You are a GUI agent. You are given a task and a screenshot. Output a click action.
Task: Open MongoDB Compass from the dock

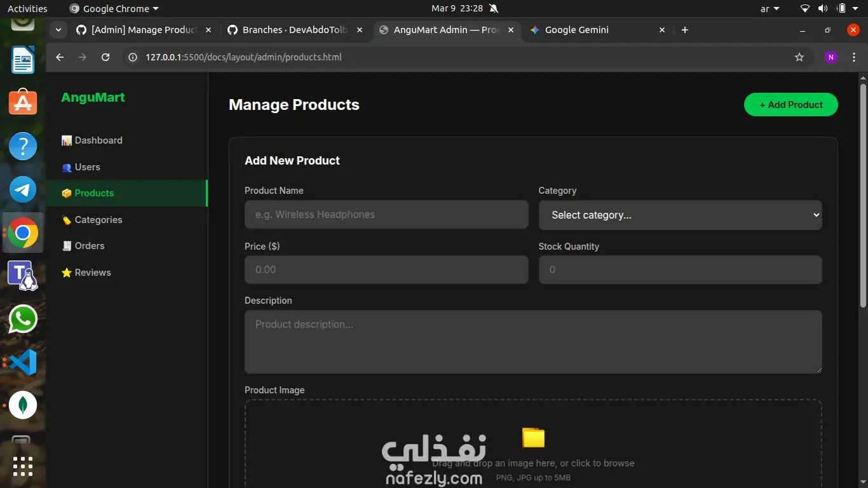[x=23, y=405]
